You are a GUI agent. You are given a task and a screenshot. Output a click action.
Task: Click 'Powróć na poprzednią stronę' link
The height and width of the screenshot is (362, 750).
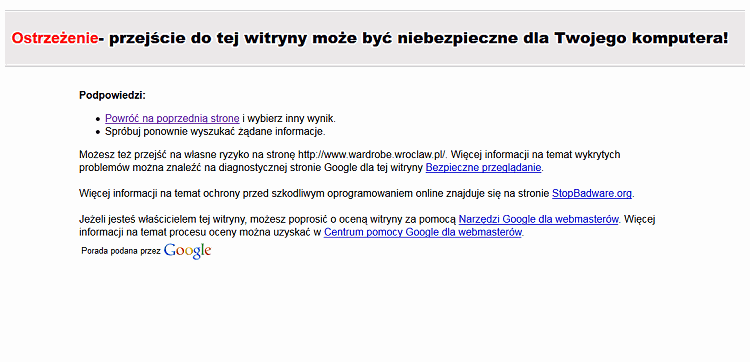tap(172, 119)
